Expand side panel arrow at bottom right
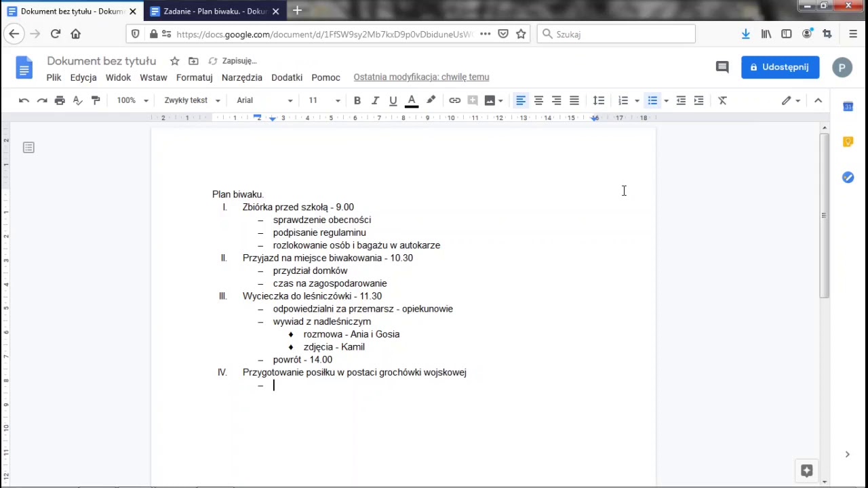This screenshot has height=488, width=868. (x=847, y=454)
